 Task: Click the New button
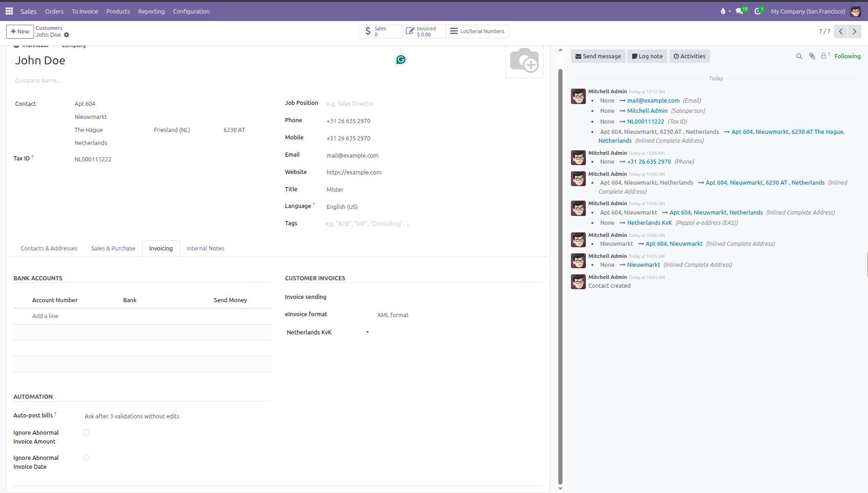click(x=20, y=31)
